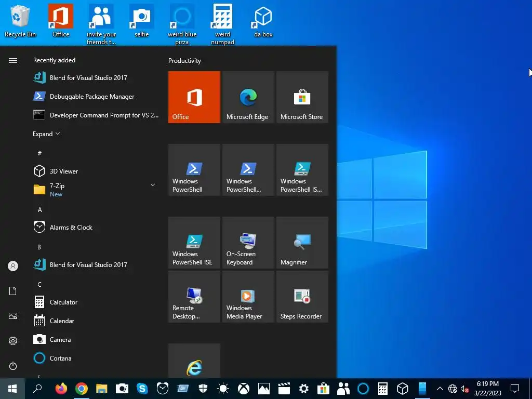The height and width of the screenshot is (399, 532).
Task: Open the Office tile in Productivity
Action: click(x=194, y=97)
